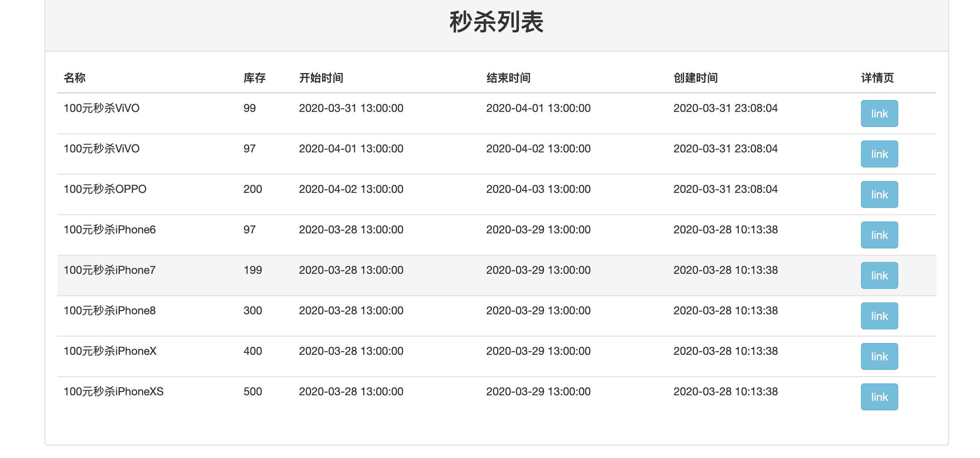Open detail link for 100元秒杀iPhoneXS
Screen dimensions: 980x458
879,397
